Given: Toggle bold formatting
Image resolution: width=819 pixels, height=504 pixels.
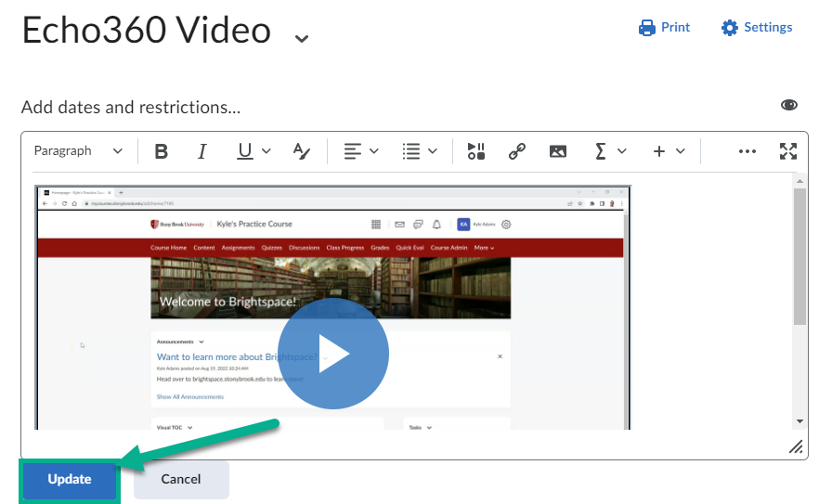Looking at the screenshot, I should tap(161, 151).
